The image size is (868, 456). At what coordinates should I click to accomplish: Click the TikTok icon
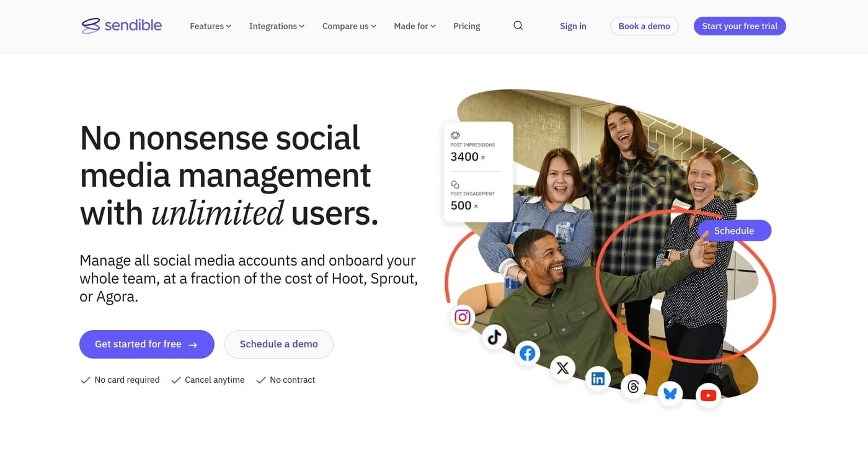(x=494, y=337)
